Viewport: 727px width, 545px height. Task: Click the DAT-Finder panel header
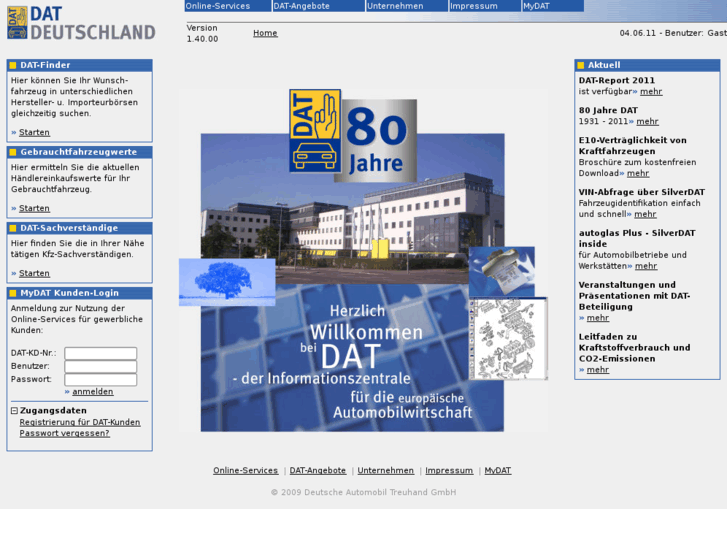80,65
